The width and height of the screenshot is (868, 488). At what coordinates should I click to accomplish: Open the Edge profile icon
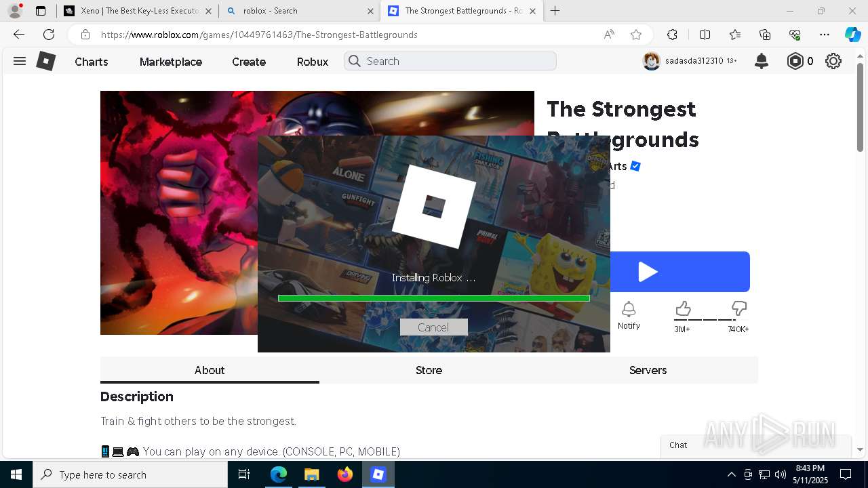15,11
